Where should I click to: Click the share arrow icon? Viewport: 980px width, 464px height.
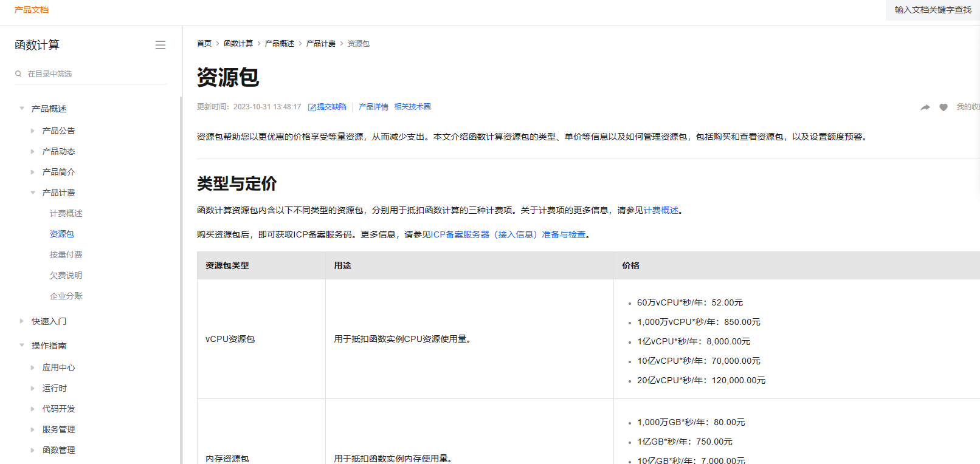(x=925, y=107)
